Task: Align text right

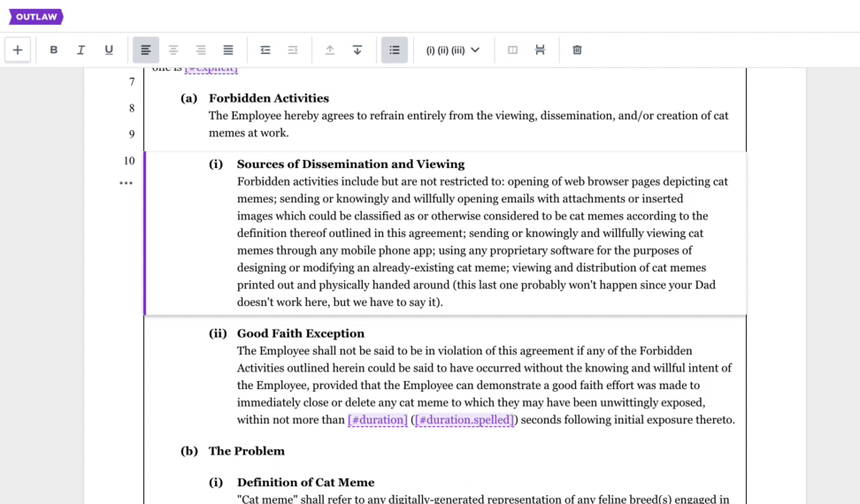Action: coord(201,50)
